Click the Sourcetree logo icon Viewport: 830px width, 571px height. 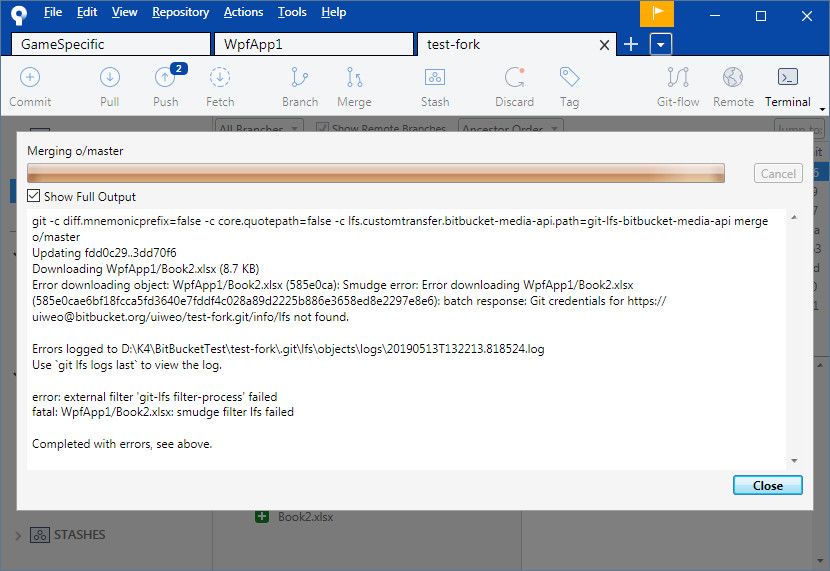19,14
